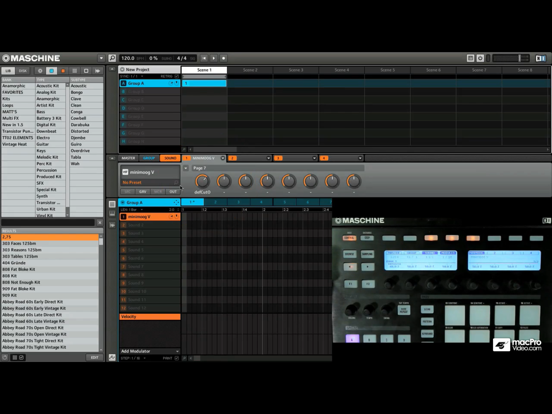This screenshot has height=414, width=552.
Task: Select the Scene 1 tab
Action: click(x=205, y=70)
